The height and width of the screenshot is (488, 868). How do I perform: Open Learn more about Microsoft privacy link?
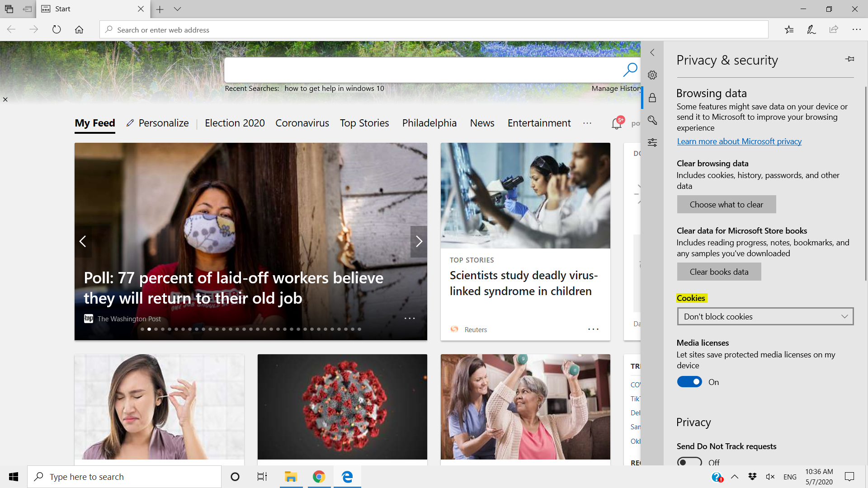[739, 141]
